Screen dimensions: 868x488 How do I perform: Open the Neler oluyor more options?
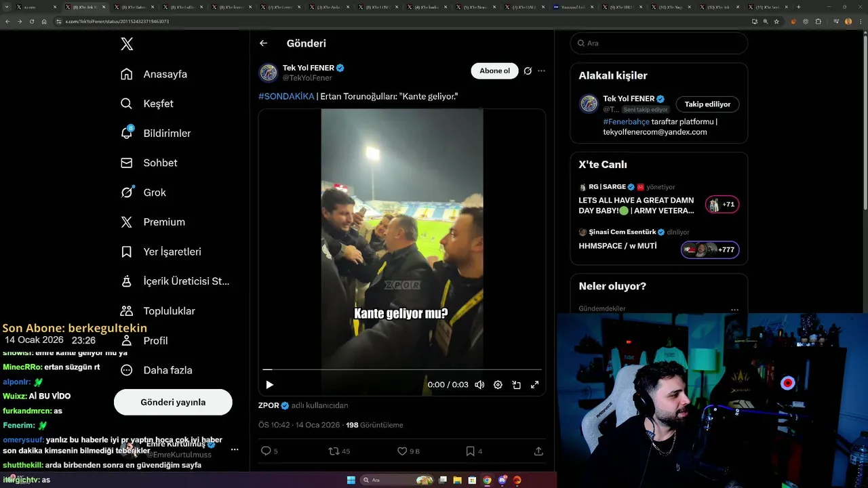tap(734, 309)
